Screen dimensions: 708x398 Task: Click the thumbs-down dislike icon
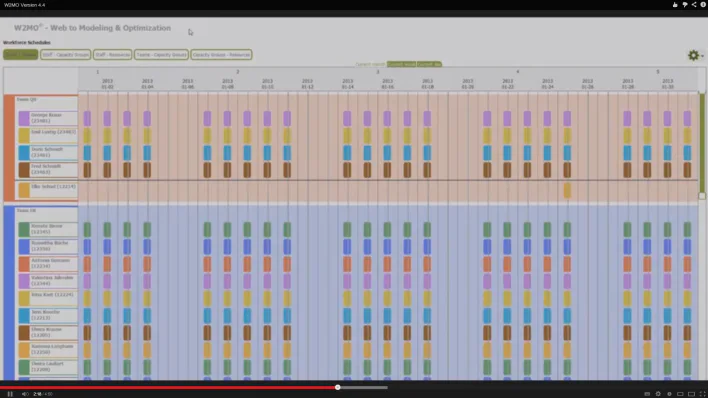(x=685, y=5)
